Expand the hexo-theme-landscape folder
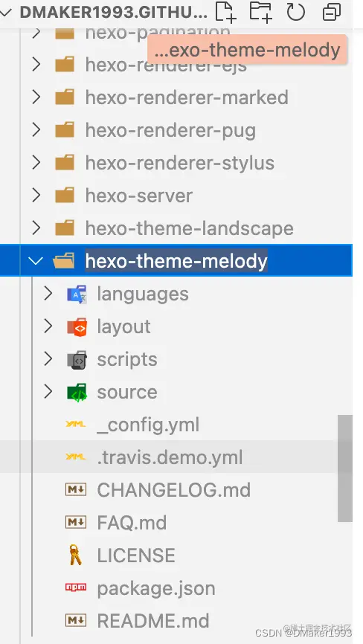Screen dimensions: 363x644 pyautogui.click(x=36, y=228)
